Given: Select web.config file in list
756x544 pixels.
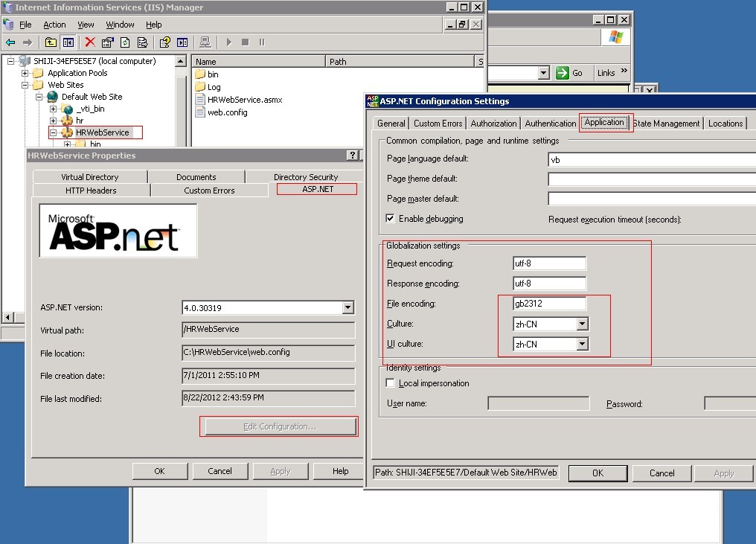Looking at the screenshot, I should tap(221, 112).
